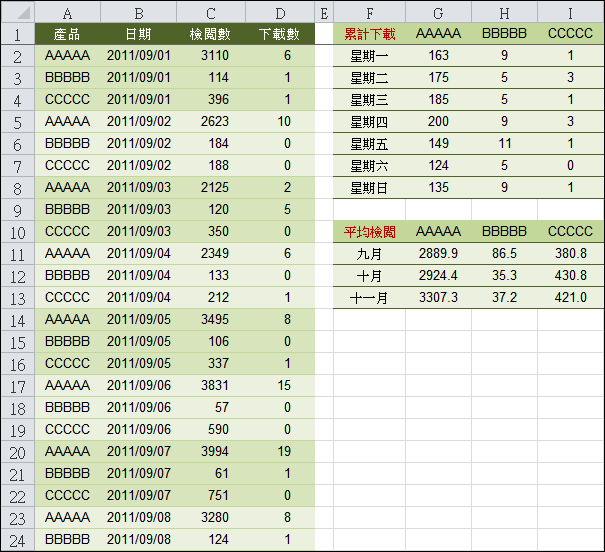The image size is (605, 552).
Task: Click the 十一月 row label
Action: pyautogui.click(x=370, y=297)
